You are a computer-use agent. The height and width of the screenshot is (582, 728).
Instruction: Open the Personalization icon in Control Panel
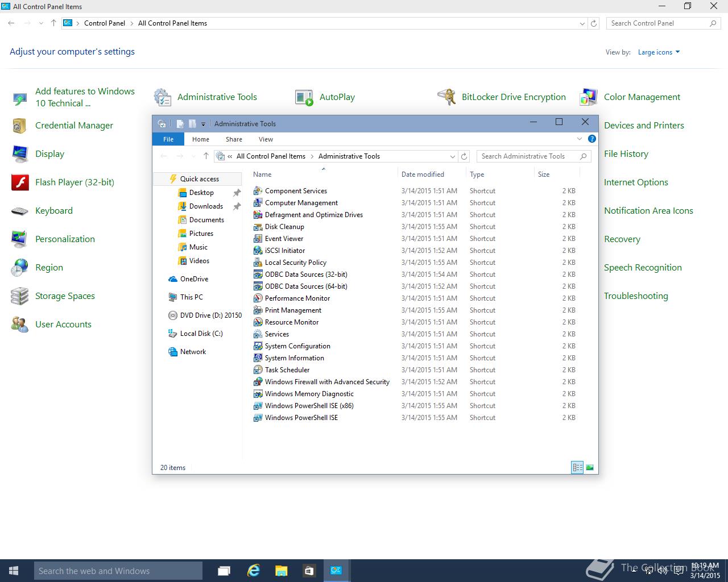pyautogui.click(x=19, y=239)
